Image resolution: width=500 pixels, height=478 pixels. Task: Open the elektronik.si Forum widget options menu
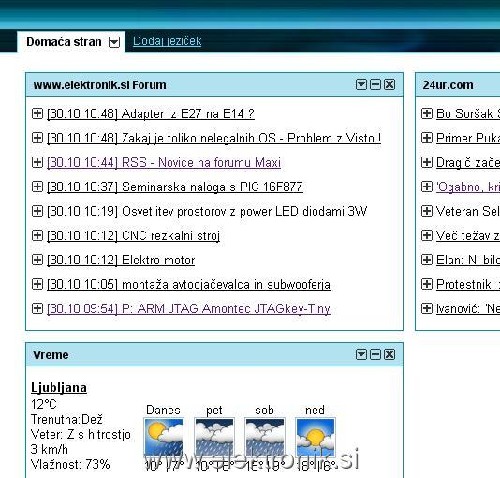tap(361, 85)
